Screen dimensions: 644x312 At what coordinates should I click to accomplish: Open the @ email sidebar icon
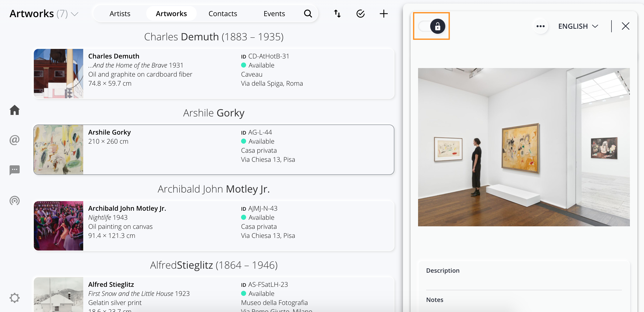pyautogui.click(x=15, y=140)
